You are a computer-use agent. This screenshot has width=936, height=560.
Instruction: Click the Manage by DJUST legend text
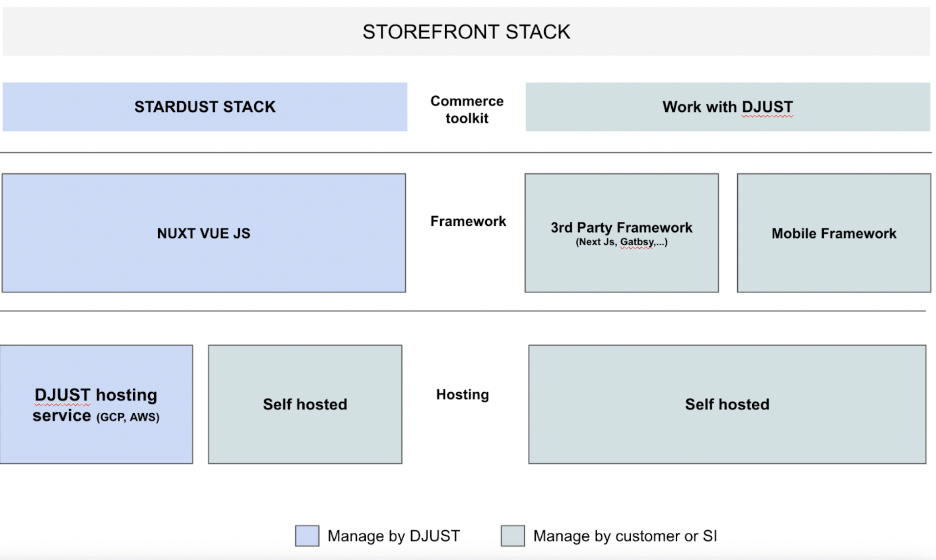click(x=393, y=536)
